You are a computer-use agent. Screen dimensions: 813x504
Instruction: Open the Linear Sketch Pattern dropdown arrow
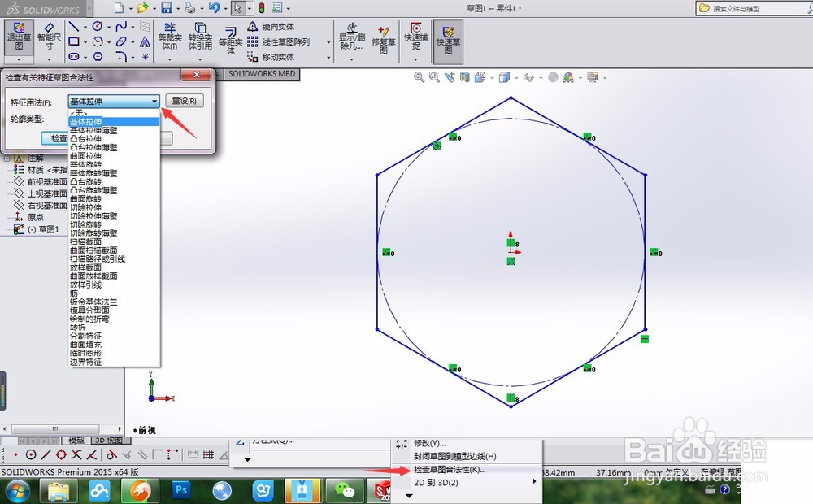tap(328, 42)
